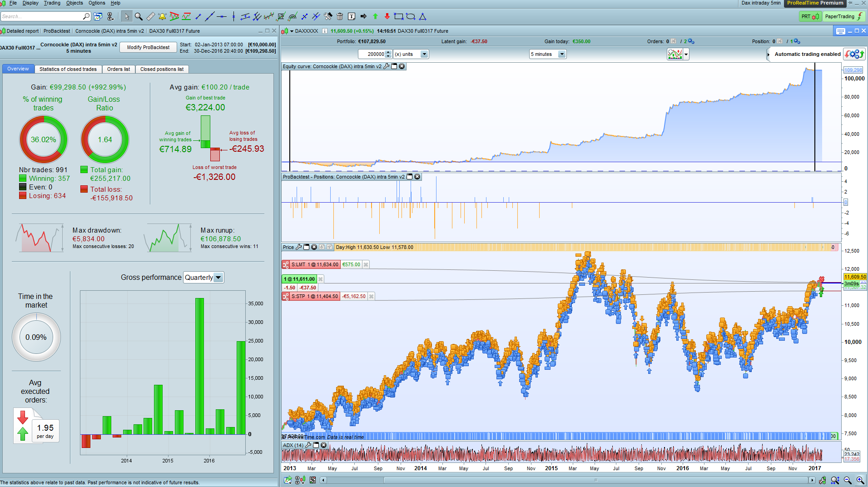
Task: Close the Equity curve panel
Action: point(402,66)
